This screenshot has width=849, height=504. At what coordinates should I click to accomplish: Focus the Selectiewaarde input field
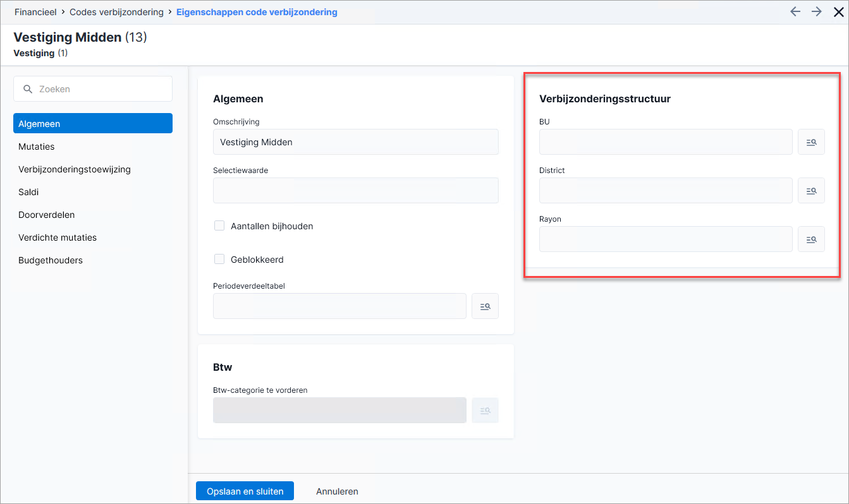[356, 191]
